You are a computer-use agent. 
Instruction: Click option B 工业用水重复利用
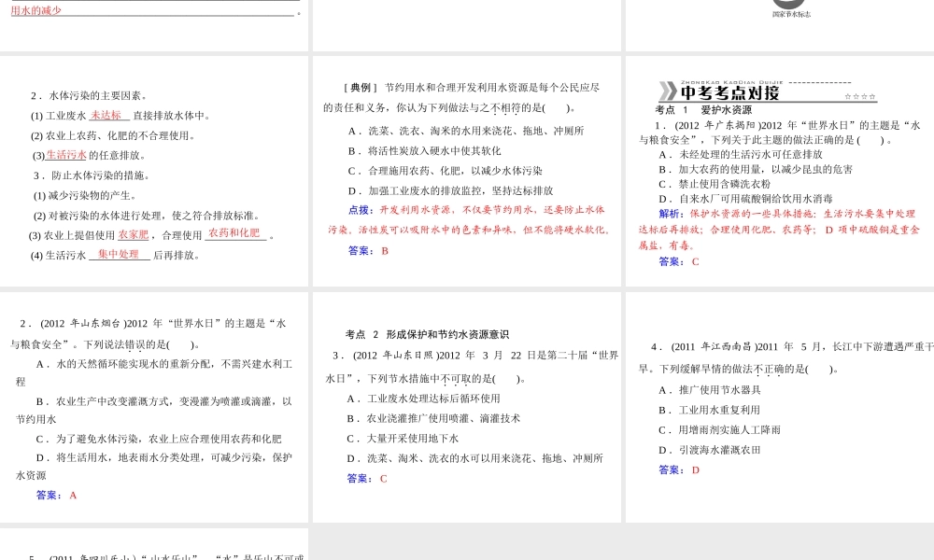(710, 410)
